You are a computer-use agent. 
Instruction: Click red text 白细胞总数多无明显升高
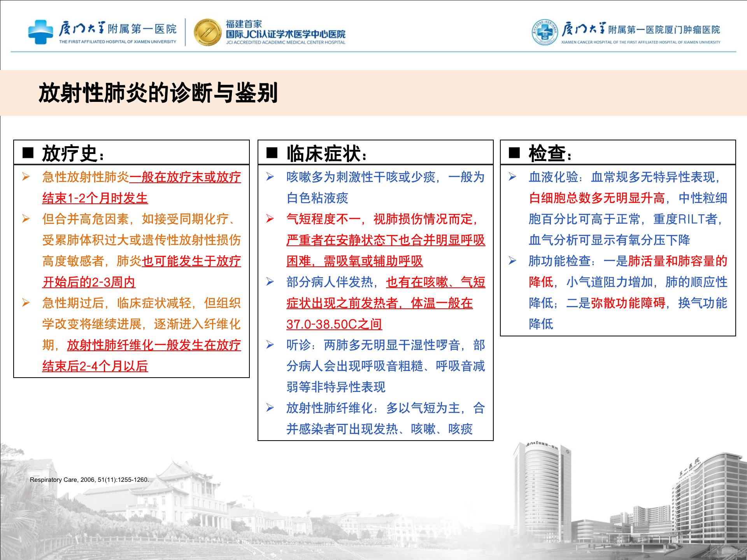597,198
